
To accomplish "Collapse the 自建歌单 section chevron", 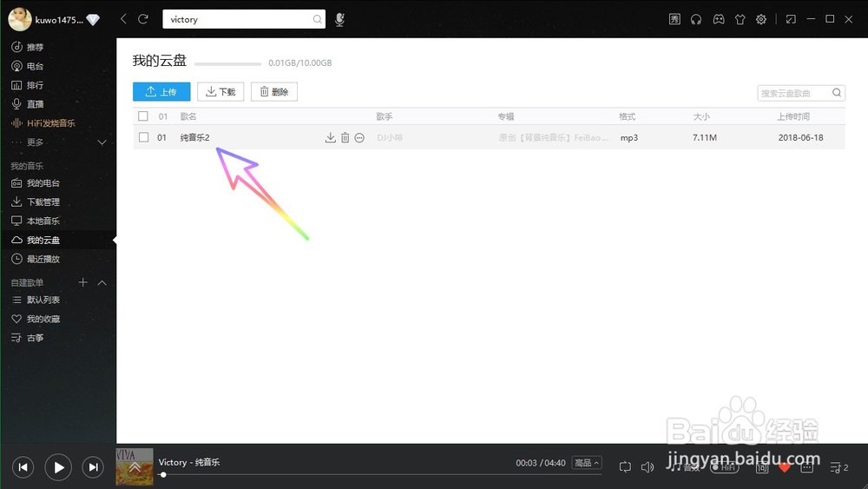I will point(102,282).
